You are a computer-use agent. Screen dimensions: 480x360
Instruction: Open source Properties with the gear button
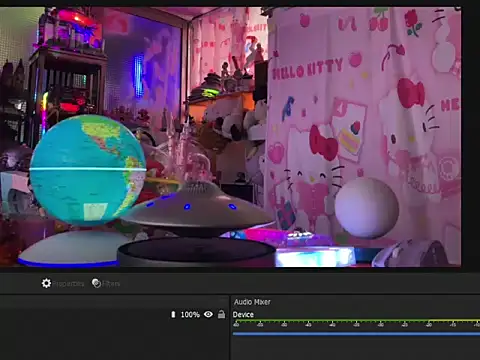tap(63, 283)
